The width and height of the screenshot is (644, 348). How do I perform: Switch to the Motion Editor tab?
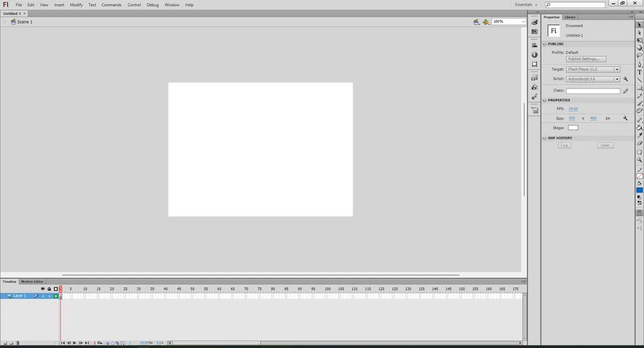(x=32, y=282)
